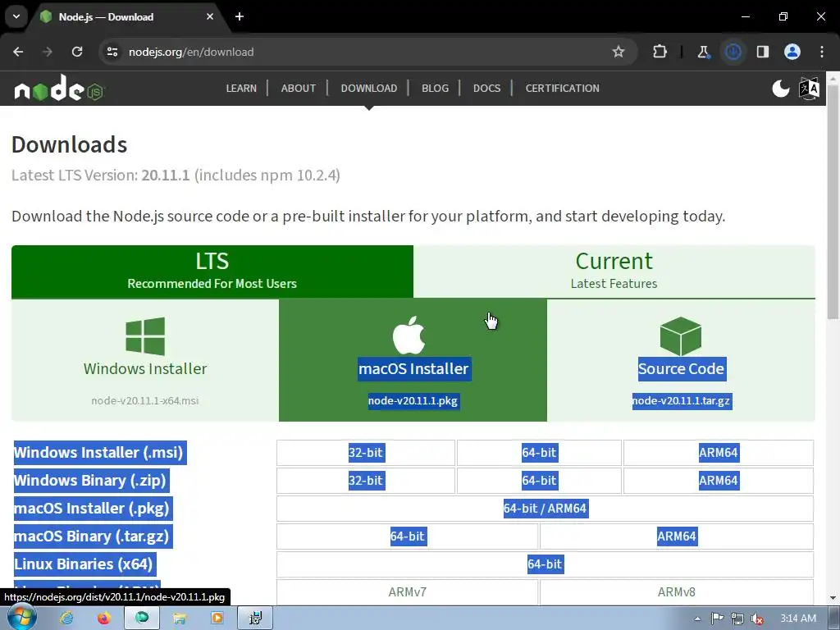Open the Chrome profile avatar
Screen dimensions: 840x630
[792, 52]
